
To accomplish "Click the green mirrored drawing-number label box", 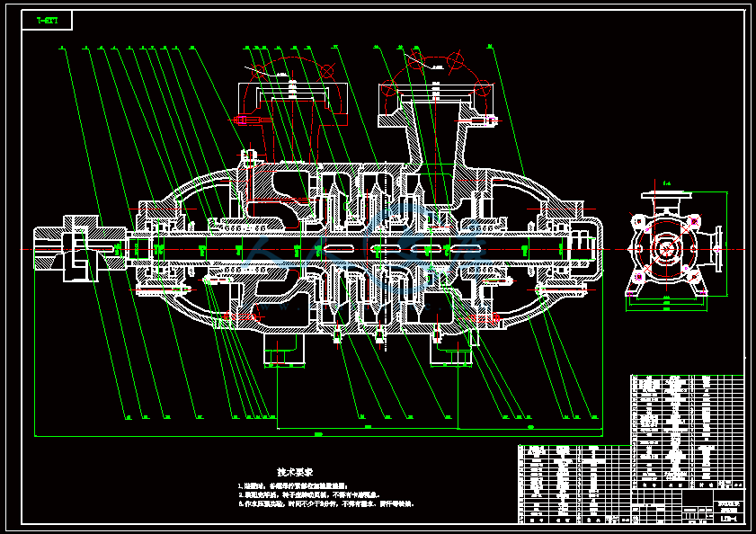I will pyautogui.click(x=48, y=21).
